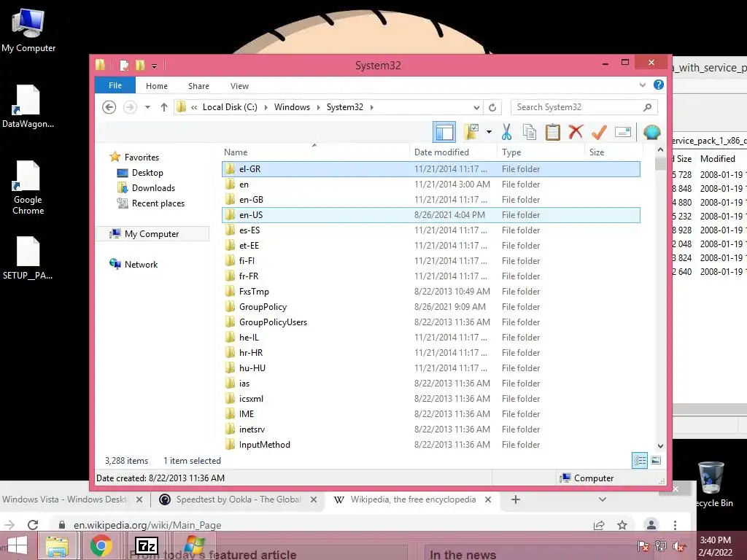Screen dimensions: 747x560
Task: Click the Forward navigation arrow
Action: point(130,107)
